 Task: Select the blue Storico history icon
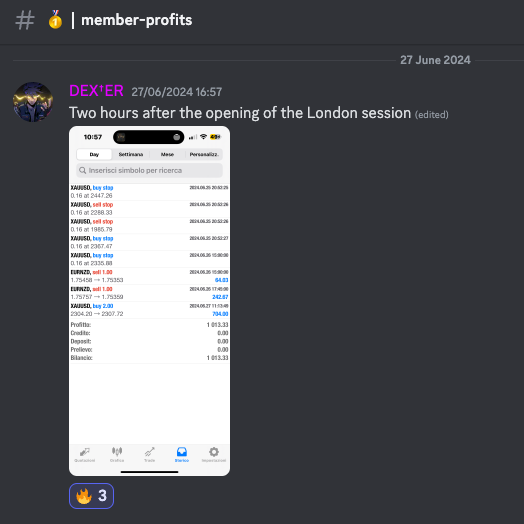(x=182, y=455)
